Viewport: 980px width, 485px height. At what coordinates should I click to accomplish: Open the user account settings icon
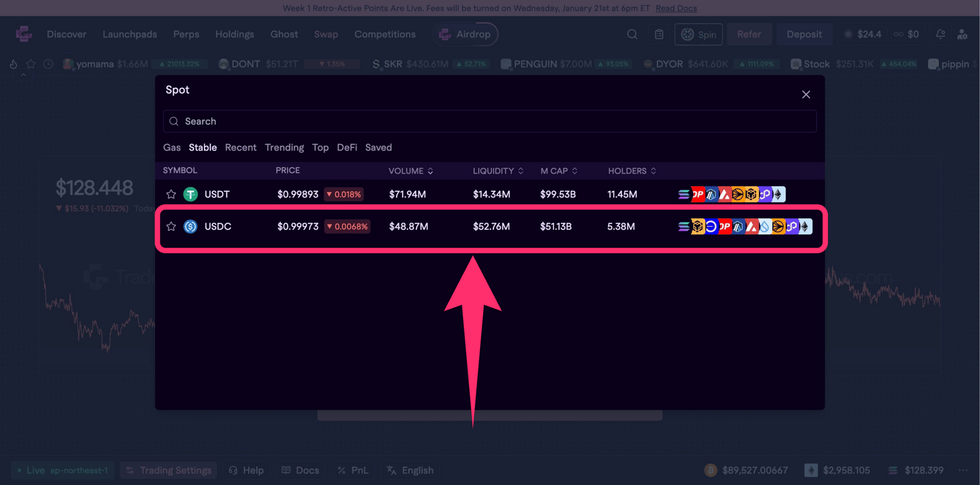962,34
